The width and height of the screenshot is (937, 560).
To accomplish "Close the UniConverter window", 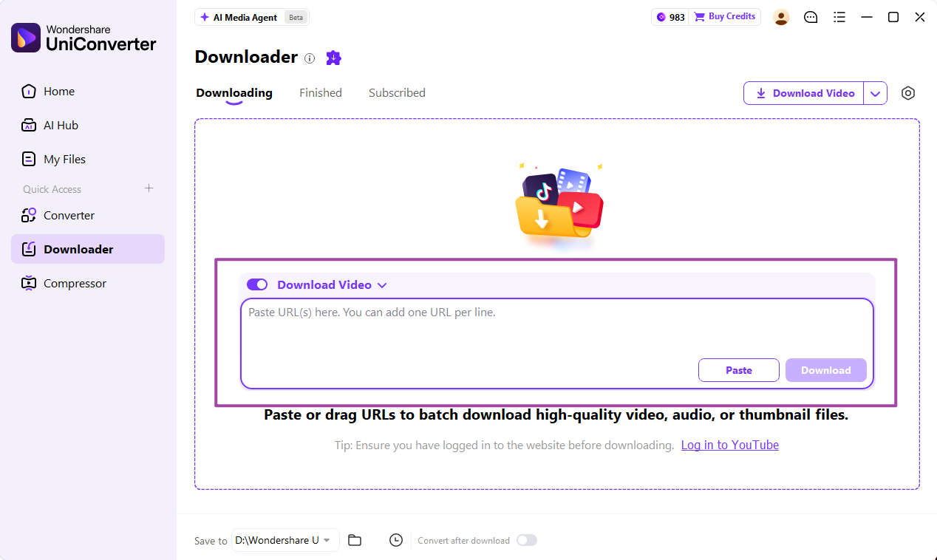I will point(920,17).
